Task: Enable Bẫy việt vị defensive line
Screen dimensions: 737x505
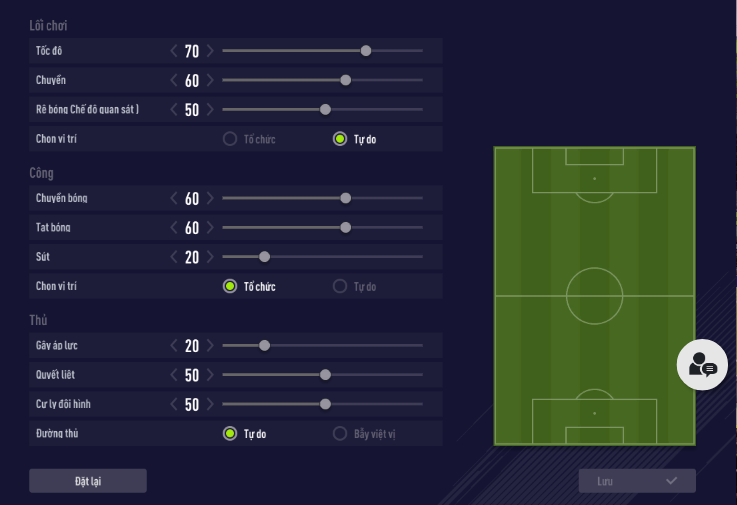Action: point(340,434)
